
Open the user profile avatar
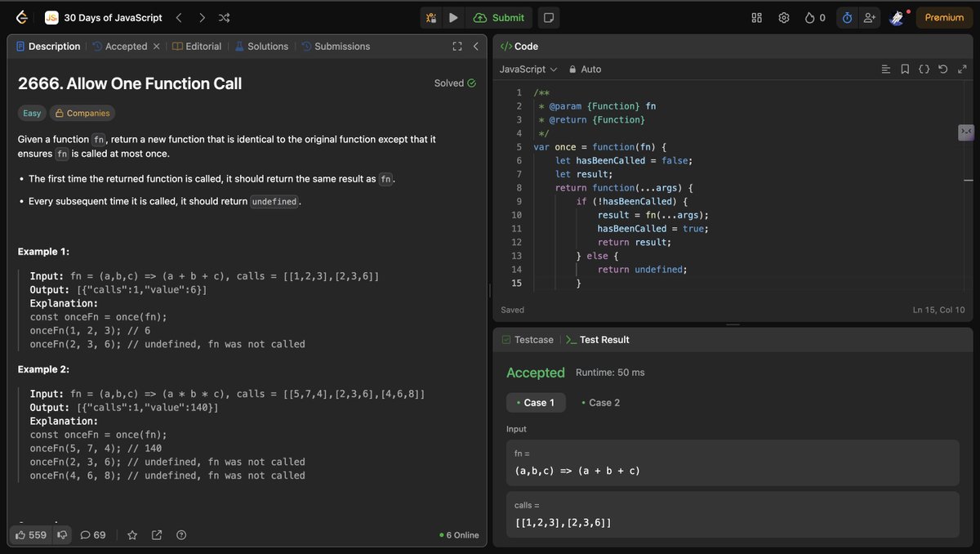tap(897, 17)
